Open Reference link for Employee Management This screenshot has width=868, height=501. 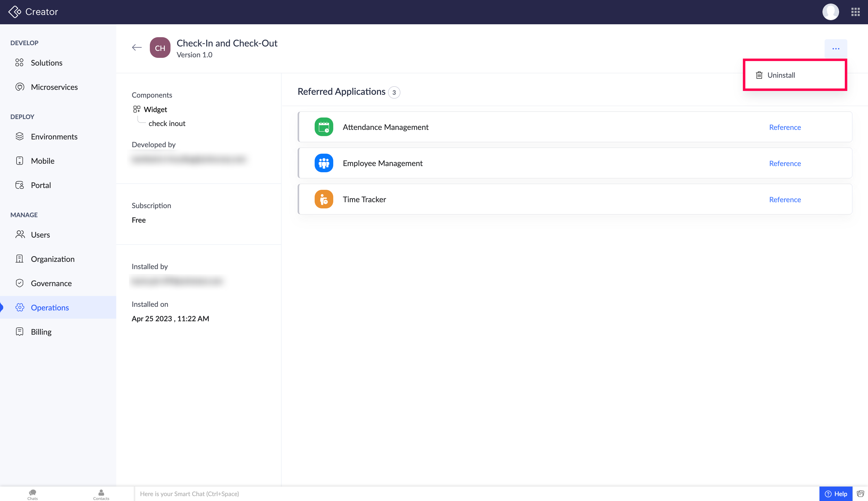point(784,163)
